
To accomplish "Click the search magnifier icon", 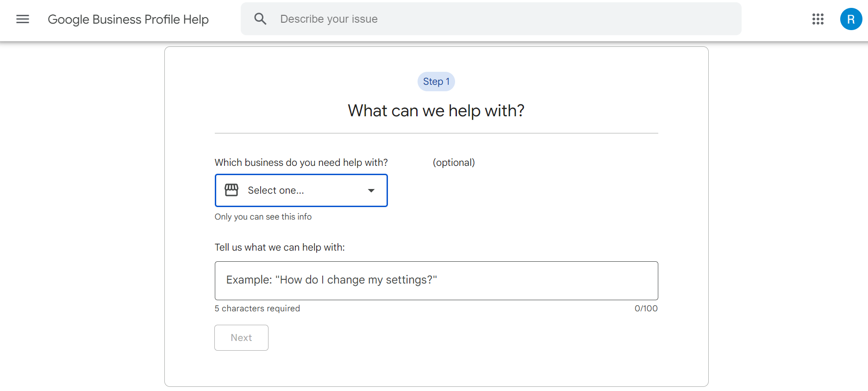I will (260, 19).
